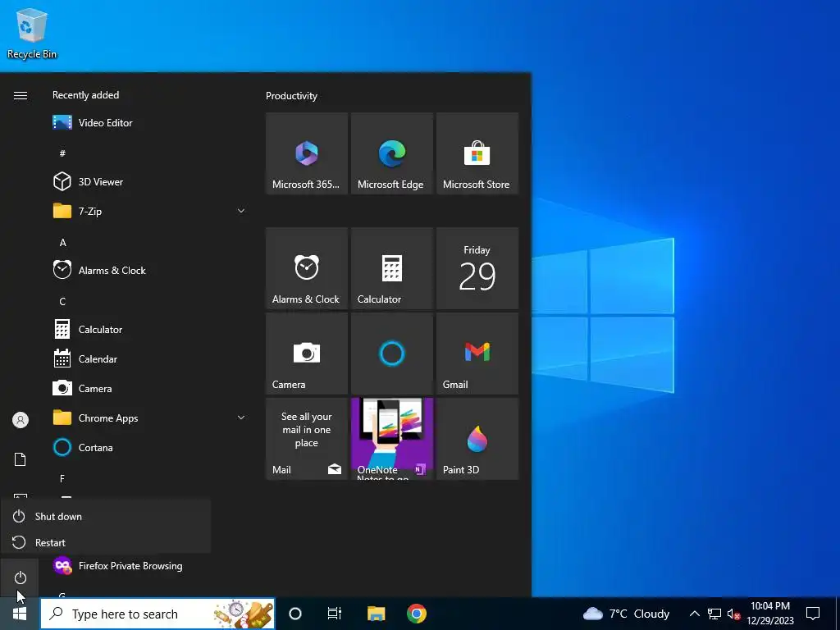The height and width of the screenshot is (630, 840).
Task: Click the network icon in system tray
Action: coord(714,614)
